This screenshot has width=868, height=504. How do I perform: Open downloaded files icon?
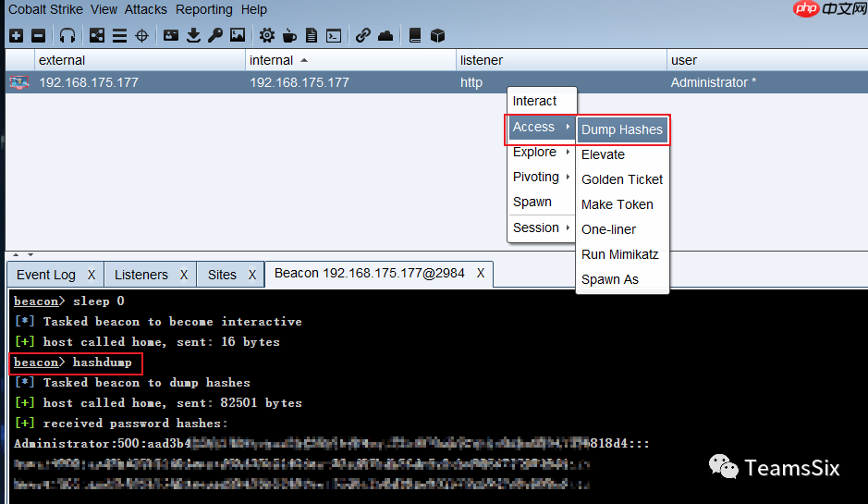pyautogui.click(x=194, y=36)
